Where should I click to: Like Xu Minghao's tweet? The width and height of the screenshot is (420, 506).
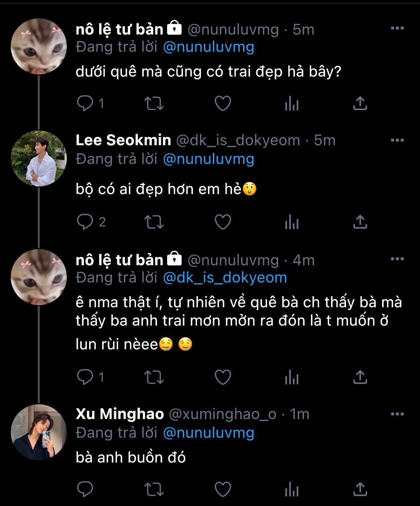pos(223,489)
